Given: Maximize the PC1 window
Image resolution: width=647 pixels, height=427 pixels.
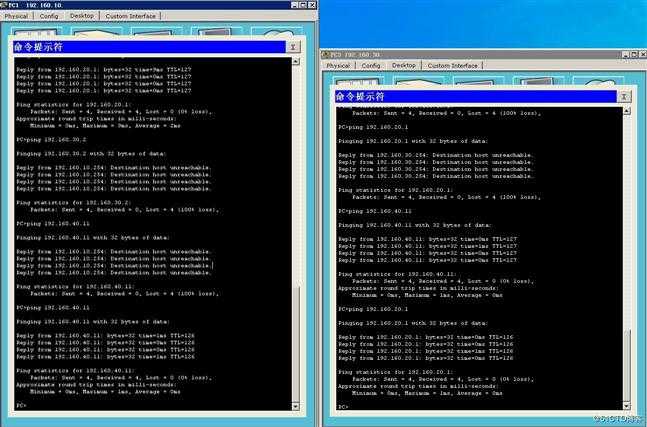Looking at the screenshot, I should (x=303, y=5).
